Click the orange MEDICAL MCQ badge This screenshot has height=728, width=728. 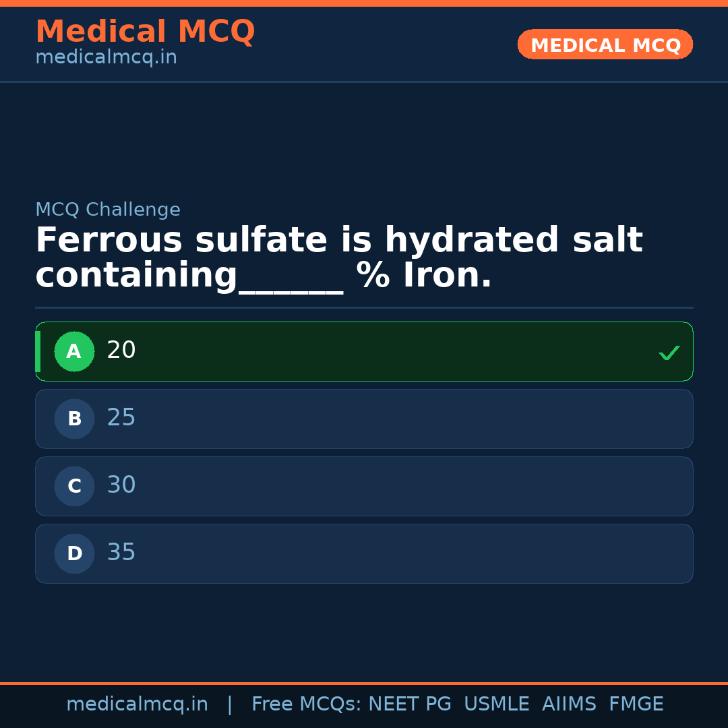605,44
